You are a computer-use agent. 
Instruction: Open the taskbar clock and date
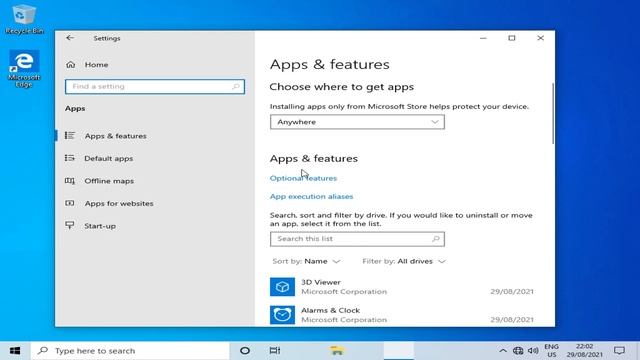point(584,351)
